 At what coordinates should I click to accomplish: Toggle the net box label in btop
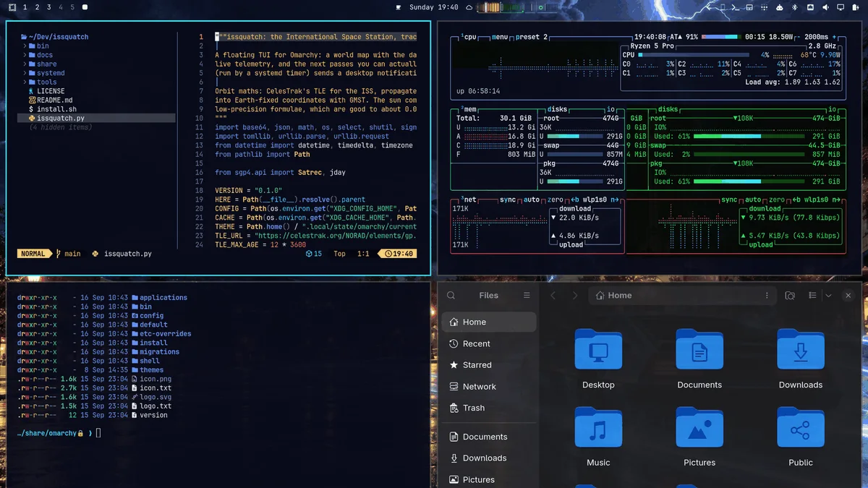click(x=468, y=200)
